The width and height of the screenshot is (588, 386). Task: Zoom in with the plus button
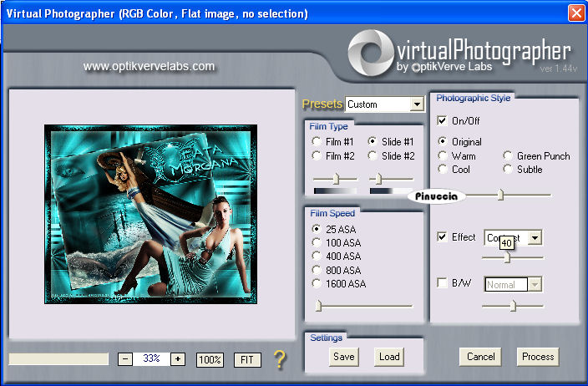pyautogui.click(x=178, y=359)
